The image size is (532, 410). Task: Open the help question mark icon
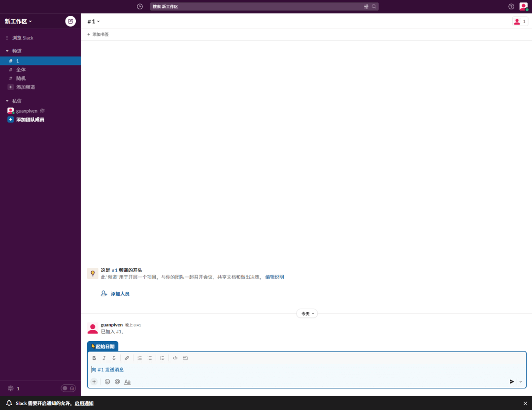[x=511, y=6]
